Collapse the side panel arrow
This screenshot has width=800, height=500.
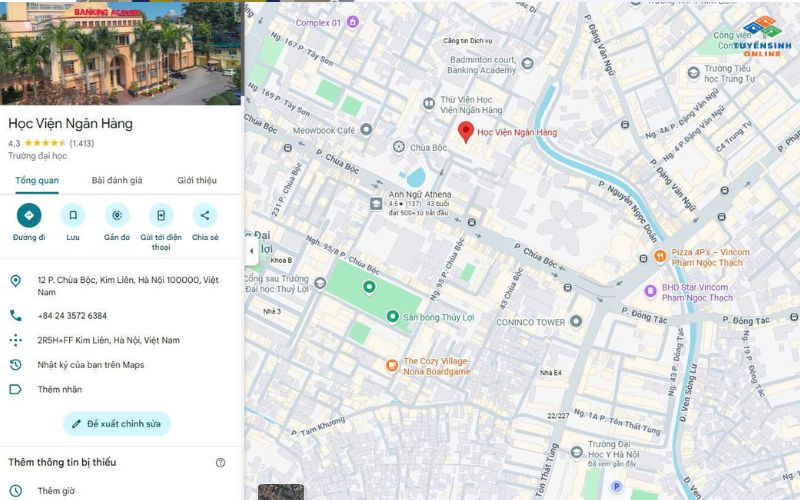coord(252,251)
